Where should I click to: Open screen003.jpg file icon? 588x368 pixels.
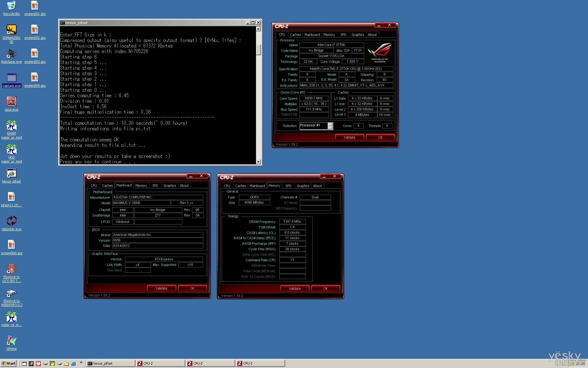(x=35, y=56)
